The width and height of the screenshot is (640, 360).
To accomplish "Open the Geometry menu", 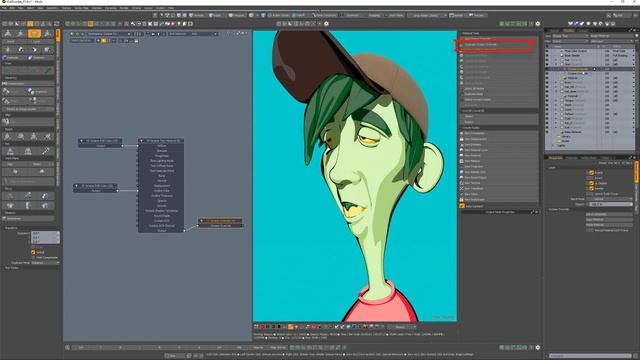I will pos(52,8).
